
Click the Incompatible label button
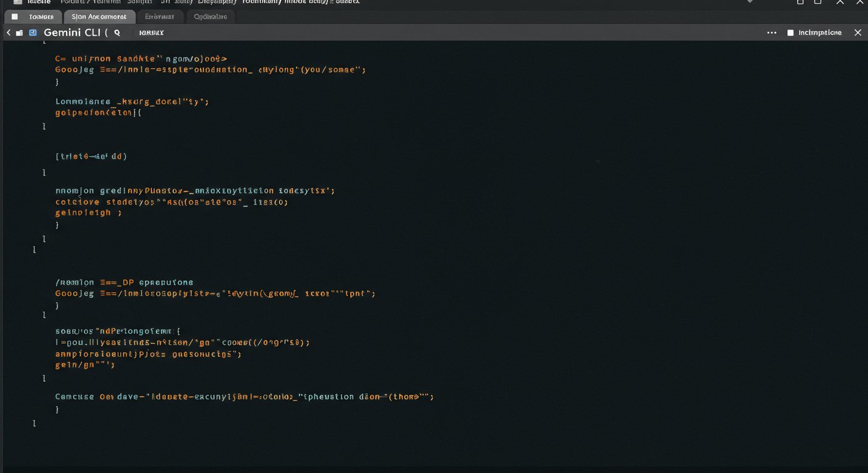point(820,32)
